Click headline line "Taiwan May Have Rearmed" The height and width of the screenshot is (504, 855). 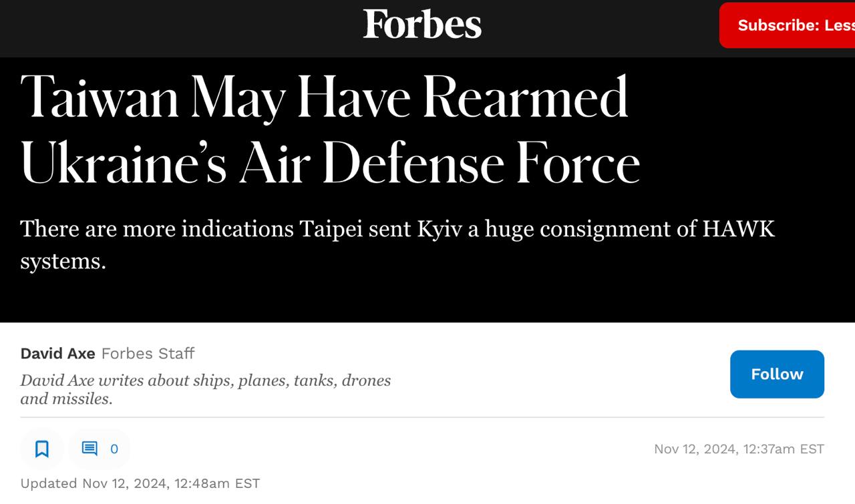click(x=325, y=97)
